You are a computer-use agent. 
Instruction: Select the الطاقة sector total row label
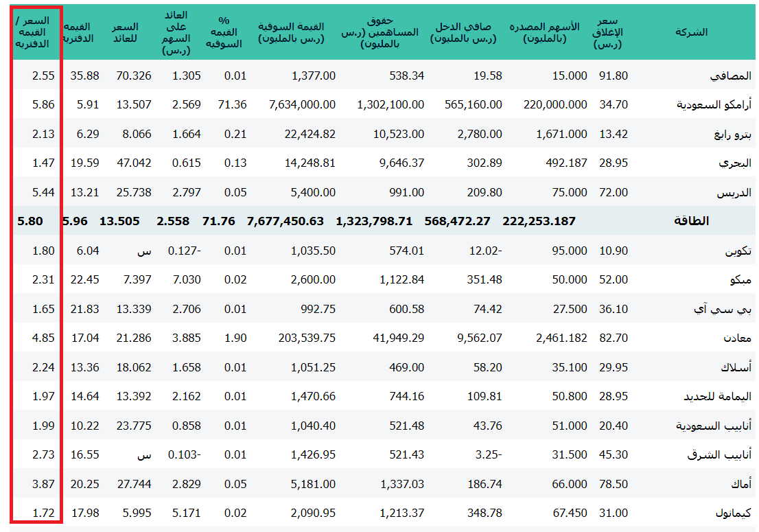[691, 221]
